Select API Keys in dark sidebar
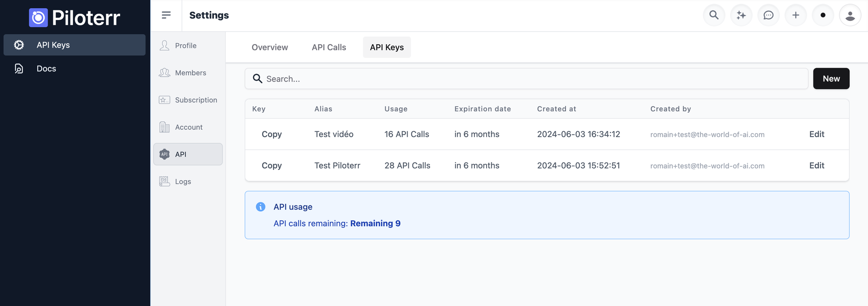868x306 pixels. click(x=53, y=45)
